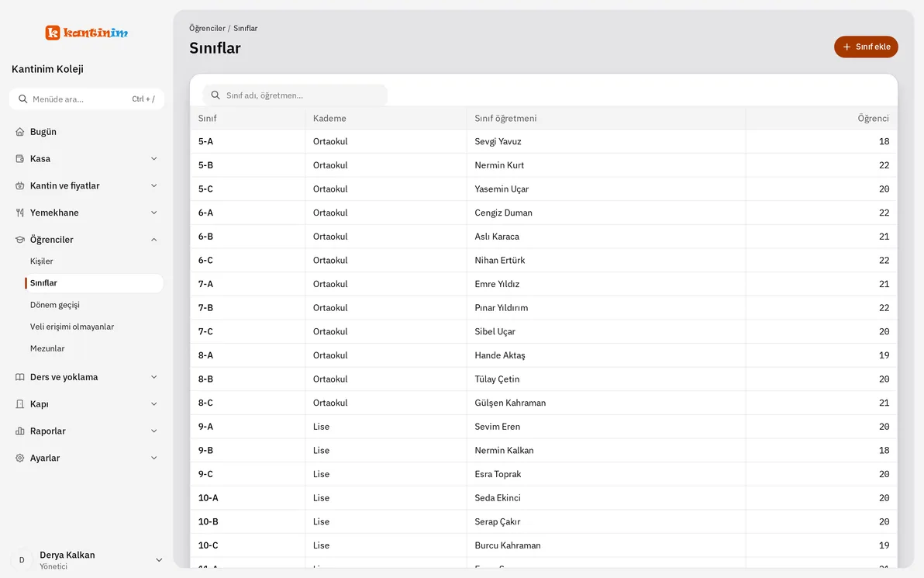Open Bugün via home icon
Viewport: 924px width, 578px height.
pyautogui.click(x=20, y=132)
